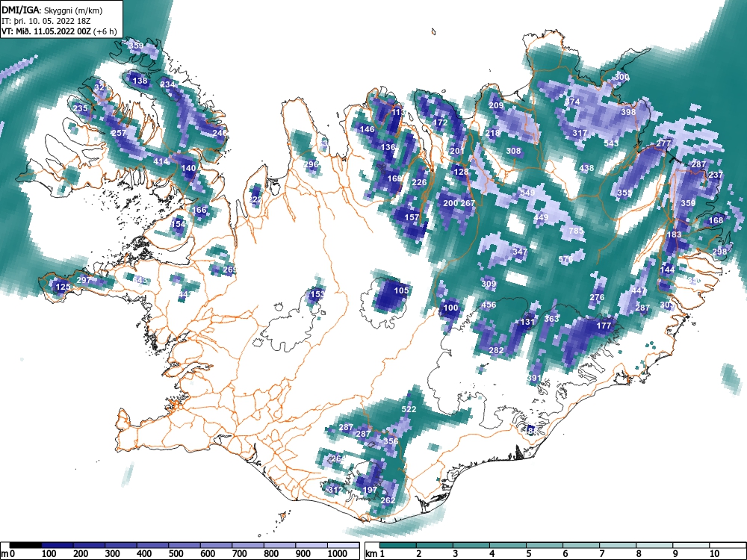Click the 549 visibility value
Viewport: 747px width, 560px height.
[x=527, y=193]
